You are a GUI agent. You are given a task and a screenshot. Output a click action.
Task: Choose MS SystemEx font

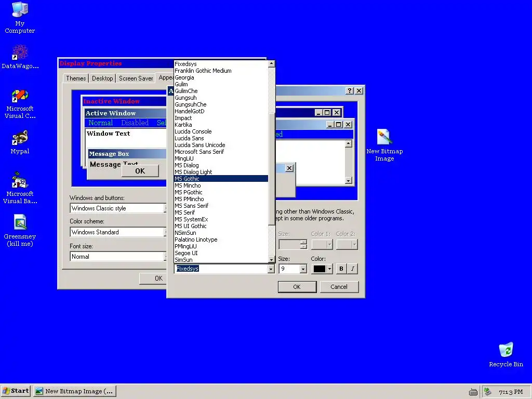[221, 219]
